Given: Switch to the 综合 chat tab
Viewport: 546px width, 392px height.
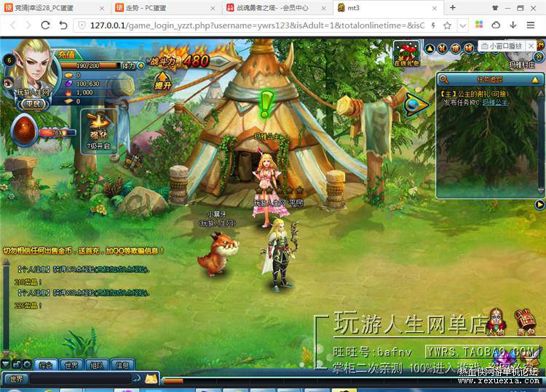Looking at the screenshot, I should [46, 365].
